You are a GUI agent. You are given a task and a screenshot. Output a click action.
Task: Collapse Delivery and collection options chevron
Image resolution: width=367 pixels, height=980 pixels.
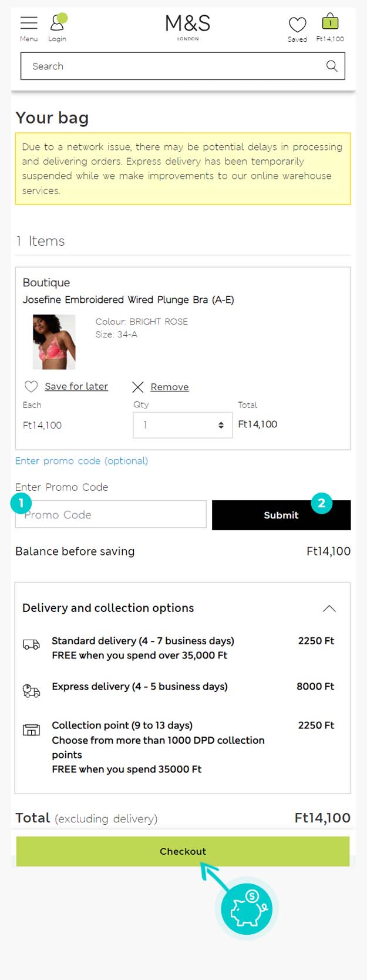(x=329, y=608)
